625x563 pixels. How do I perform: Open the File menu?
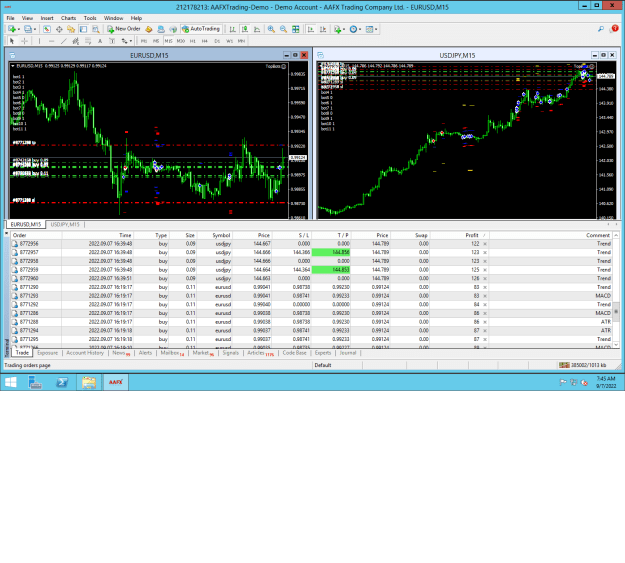tap(10, 18)
